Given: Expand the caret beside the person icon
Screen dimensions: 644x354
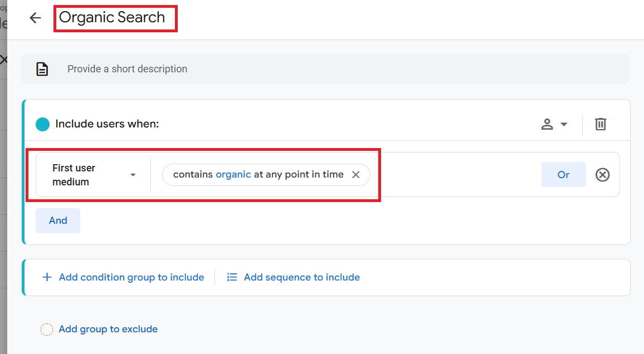Looking at the screenshot, I should 564,124.
